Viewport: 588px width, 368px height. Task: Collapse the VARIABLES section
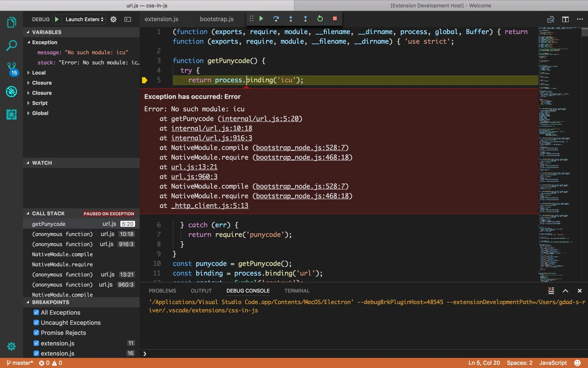[x=81, y=32]
